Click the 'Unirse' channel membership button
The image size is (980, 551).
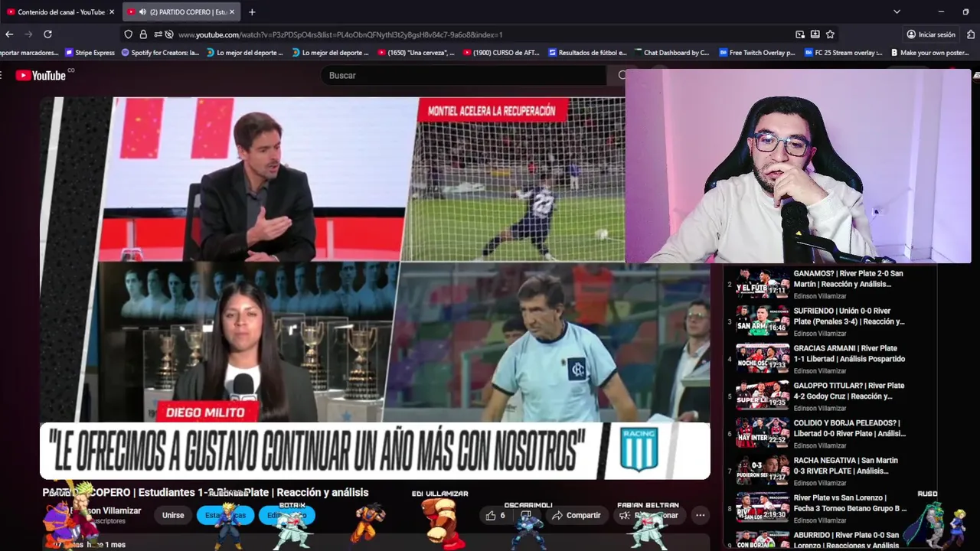pos(173,515)
